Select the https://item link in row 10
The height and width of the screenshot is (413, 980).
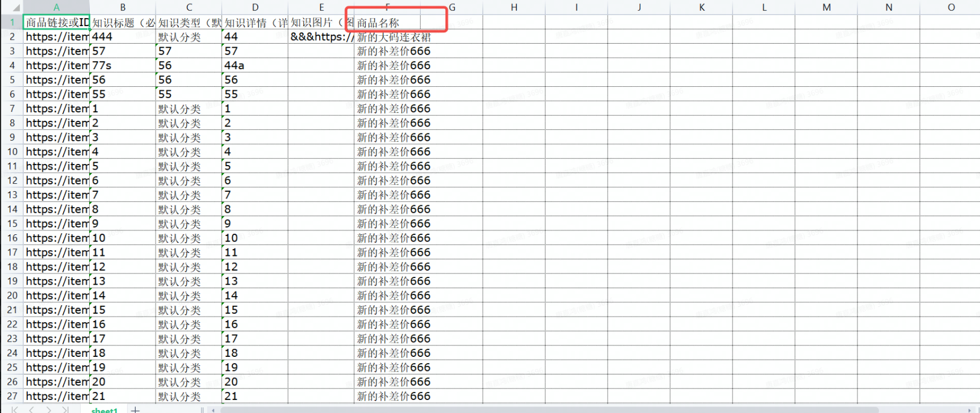point(57,151)
